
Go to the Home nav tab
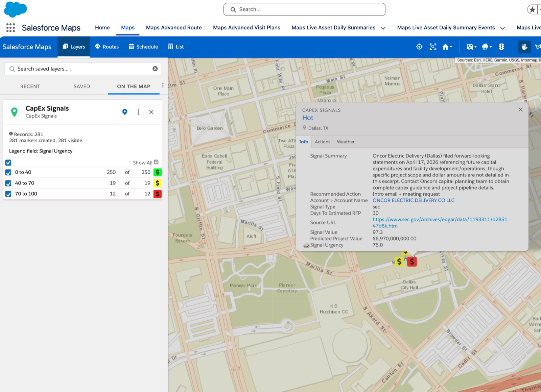(102, 28)
